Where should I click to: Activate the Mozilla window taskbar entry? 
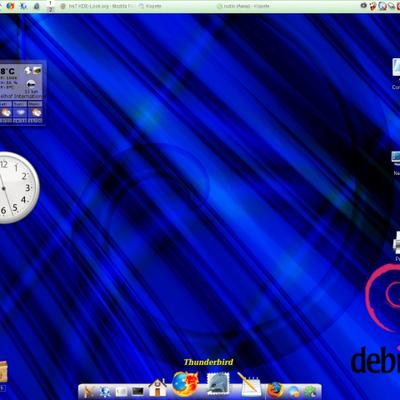[97, 6]
